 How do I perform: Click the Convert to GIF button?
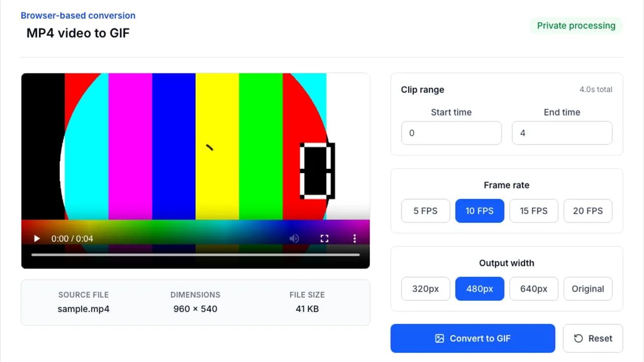(x=473, y=338)
